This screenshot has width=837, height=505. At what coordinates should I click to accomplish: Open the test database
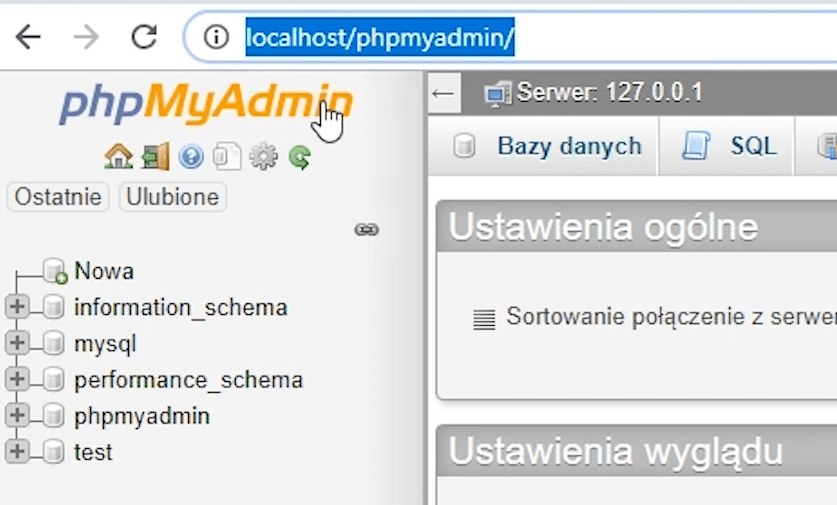coord(93,452)
